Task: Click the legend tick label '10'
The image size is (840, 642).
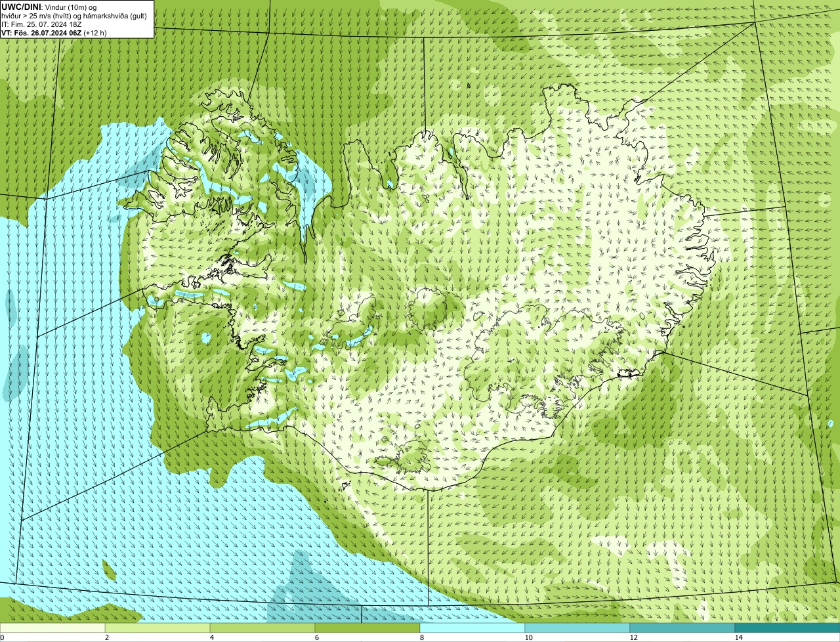Action: coord(528,637)
